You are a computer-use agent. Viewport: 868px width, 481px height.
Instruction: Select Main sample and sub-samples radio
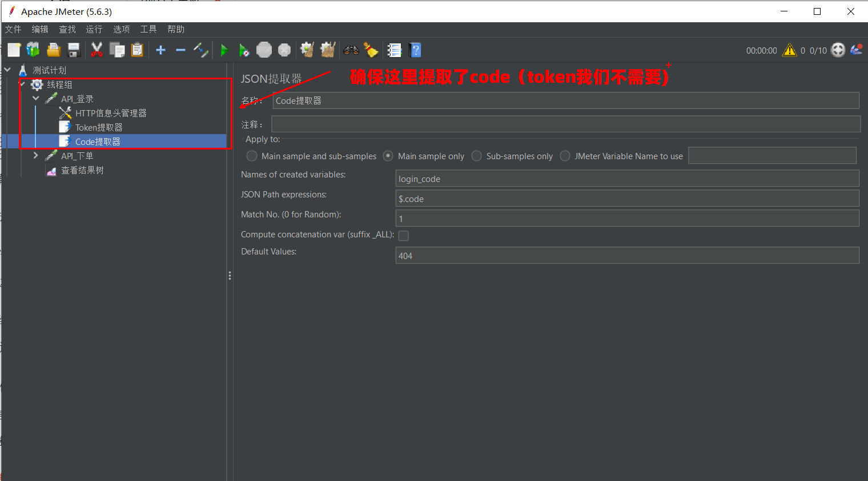coord(252,156)
